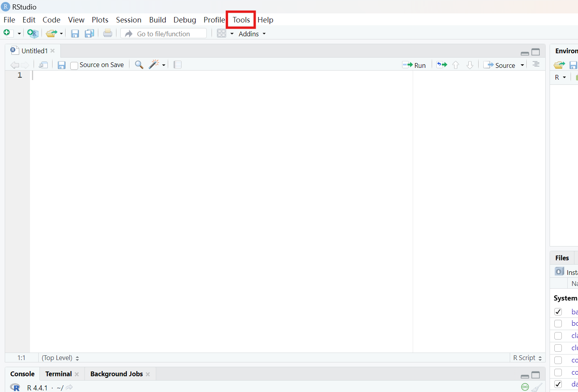This screenshot has width=578, height=392.
Task: Click the Source button
Action: (499, 65)
